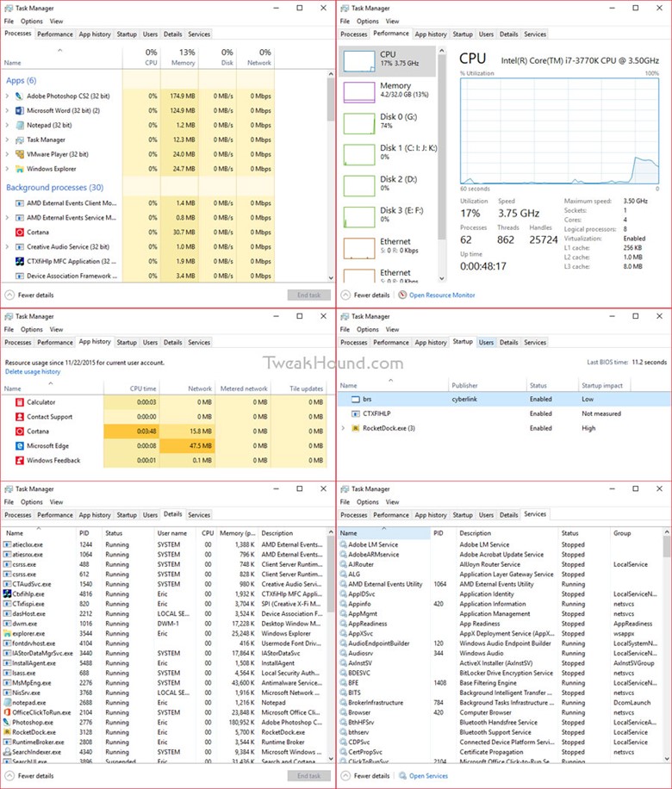The image size is (672, 789).
Task: Click the Calculator icon in App history list
Action: [x=19, y=402]
